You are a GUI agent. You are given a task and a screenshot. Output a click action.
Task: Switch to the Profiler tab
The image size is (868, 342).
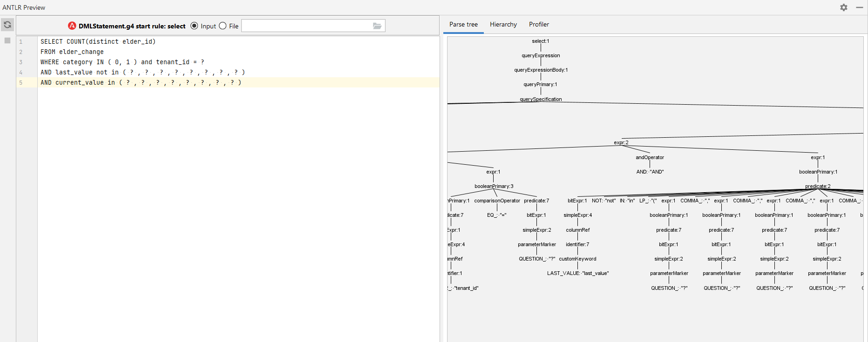point(539,24)
